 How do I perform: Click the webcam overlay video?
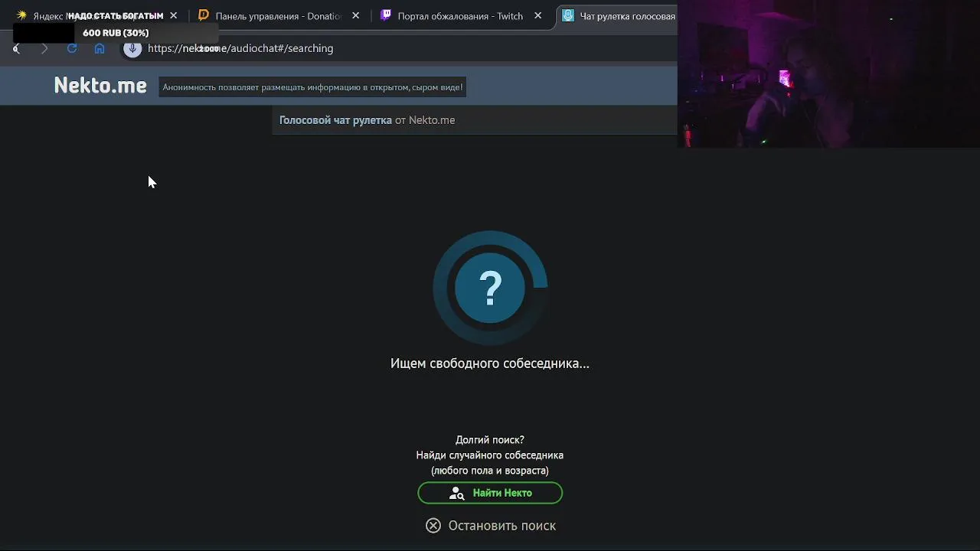pos(828,74)
